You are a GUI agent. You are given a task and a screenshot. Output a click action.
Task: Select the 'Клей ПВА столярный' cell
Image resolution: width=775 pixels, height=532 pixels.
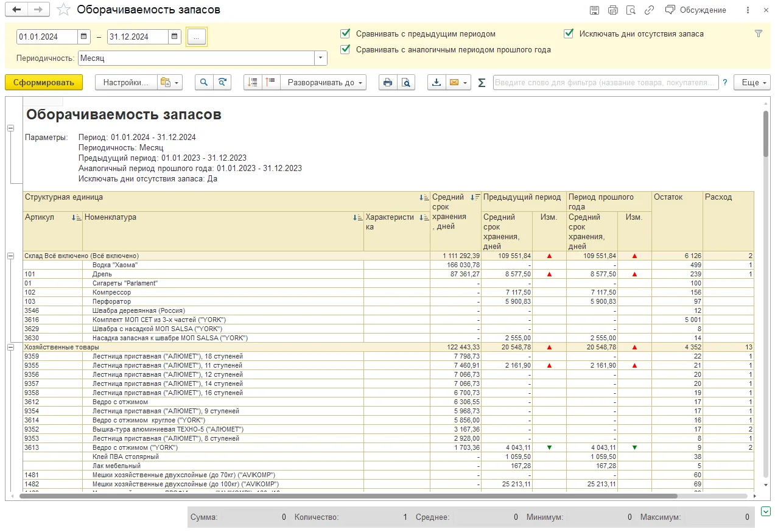pos(223,457)
